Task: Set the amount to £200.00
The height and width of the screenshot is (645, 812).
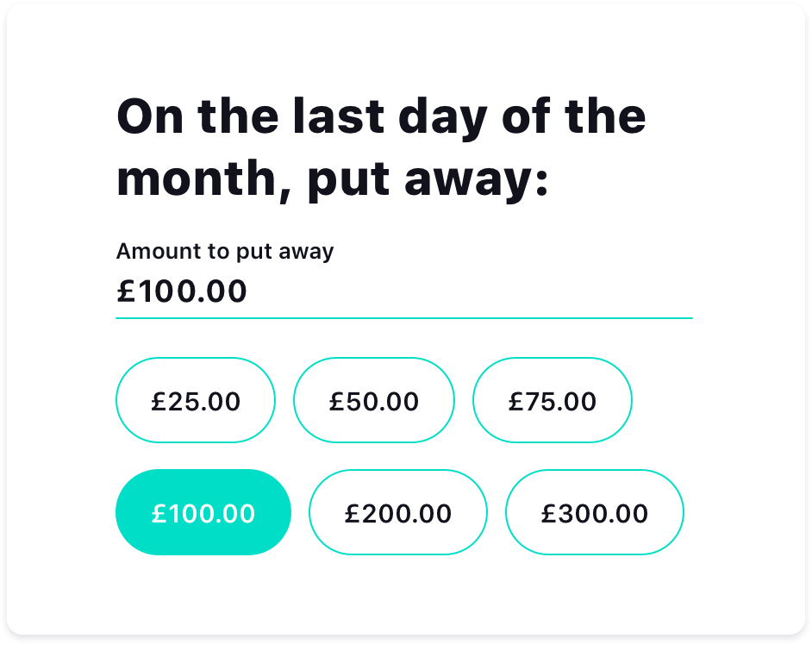Action: click(398, 512)
